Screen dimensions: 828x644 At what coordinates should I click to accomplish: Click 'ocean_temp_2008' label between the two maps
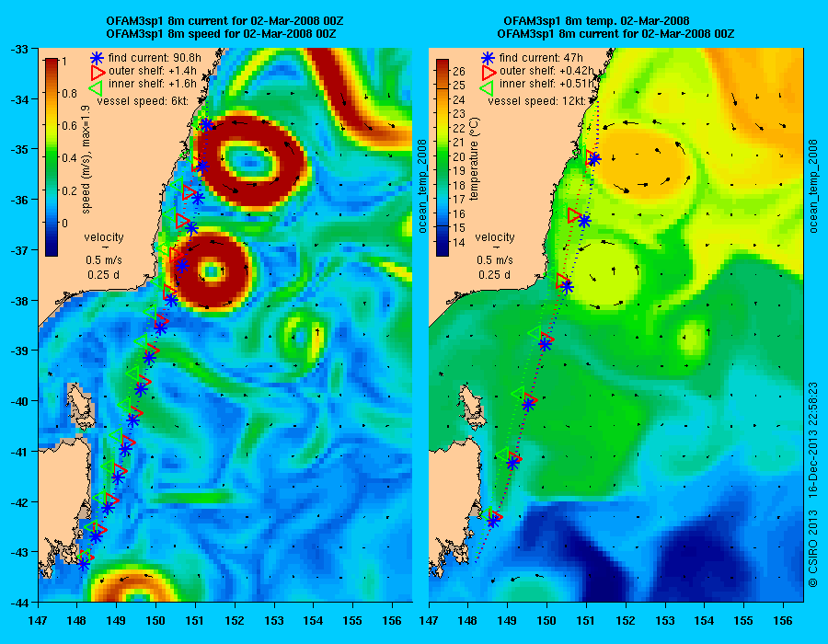(x=422, y=186)
